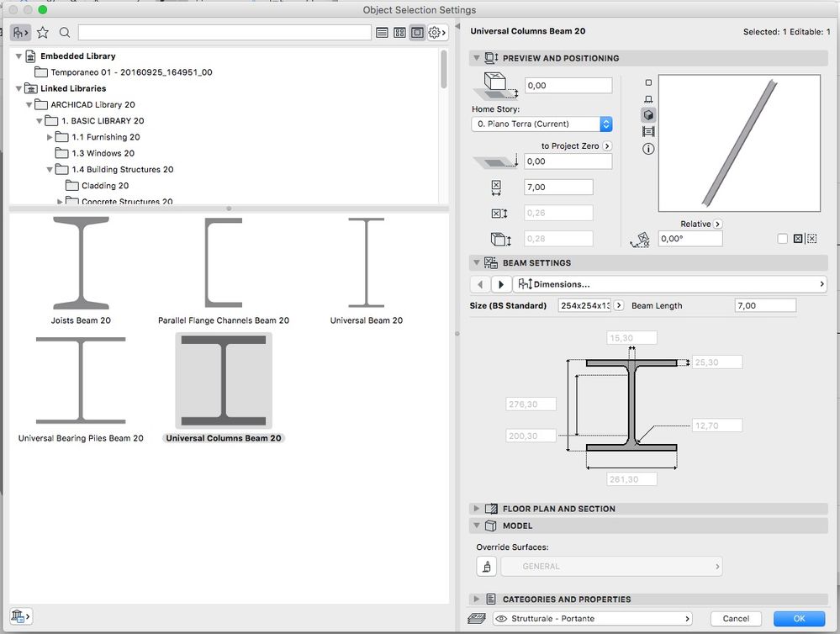Select the 1.3 Windows 20 folder
840x634 pixels.
[x=95, y=153]
